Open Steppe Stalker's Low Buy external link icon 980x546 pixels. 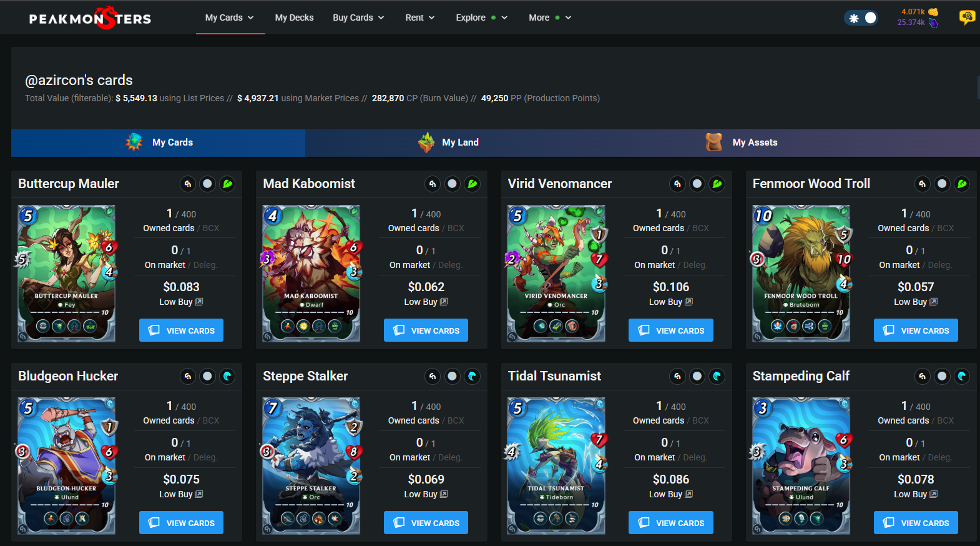coord(444,494)
